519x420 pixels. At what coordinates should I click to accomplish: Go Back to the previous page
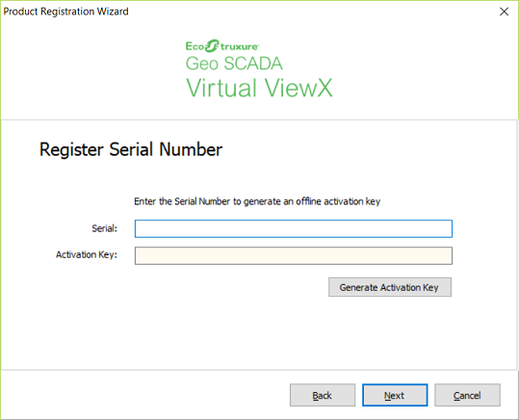[323, 395]
